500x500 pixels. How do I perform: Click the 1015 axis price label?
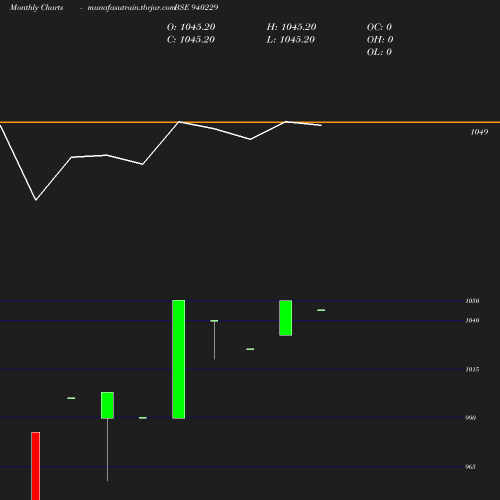coord(472,369)
